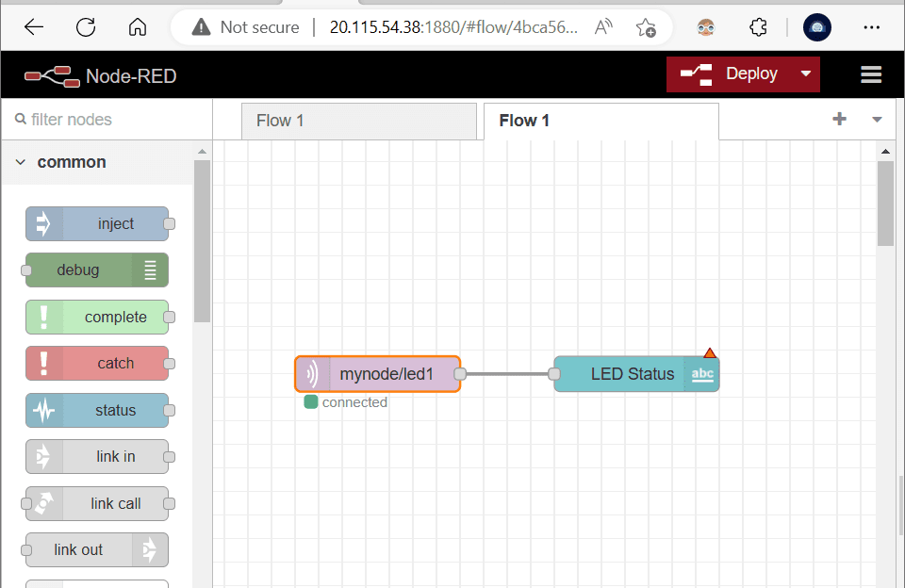The image size is (905, 588).
Task: Add a new flow tab
Action: point(839,119)
